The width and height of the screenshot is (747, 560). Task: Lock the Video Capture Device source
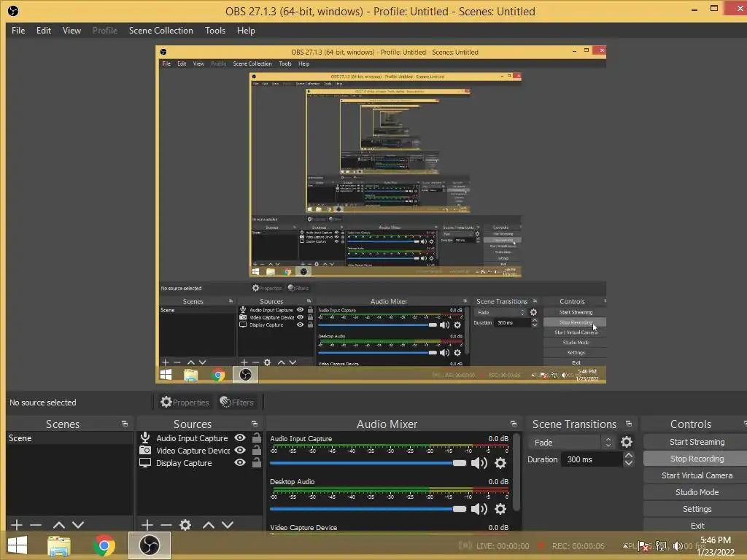[x=256, y=449]
